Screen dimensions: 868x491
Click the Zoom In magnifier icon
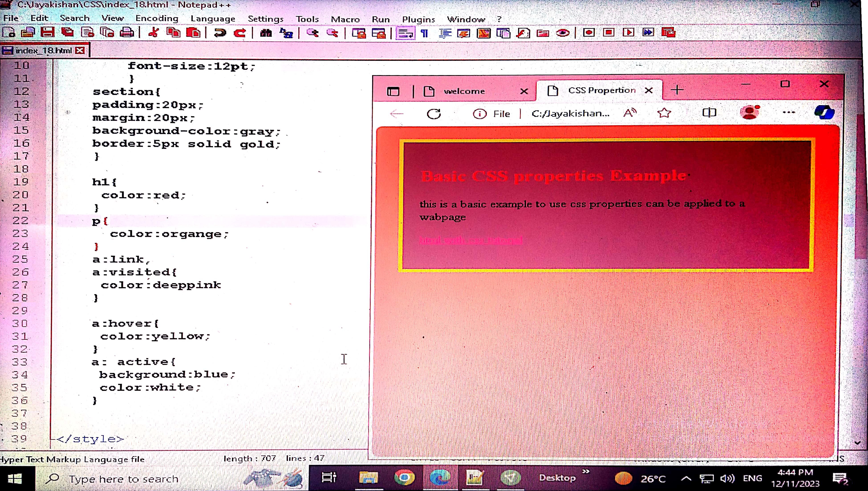point(313,33)
